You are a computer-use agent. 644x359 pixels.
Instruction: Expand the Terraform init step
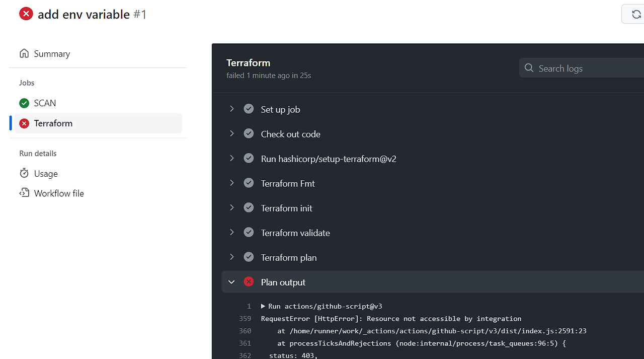pos(231,208)
